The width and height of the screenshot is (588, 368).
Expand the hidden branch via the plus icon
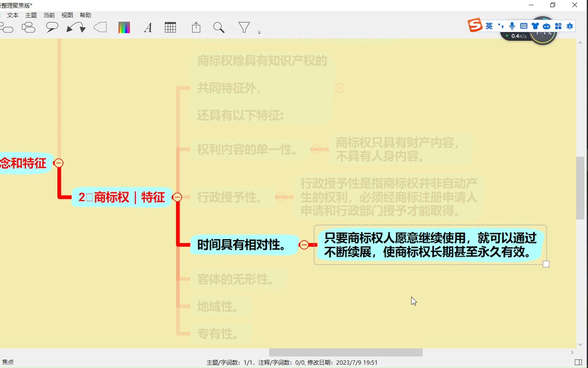[339, 88]
